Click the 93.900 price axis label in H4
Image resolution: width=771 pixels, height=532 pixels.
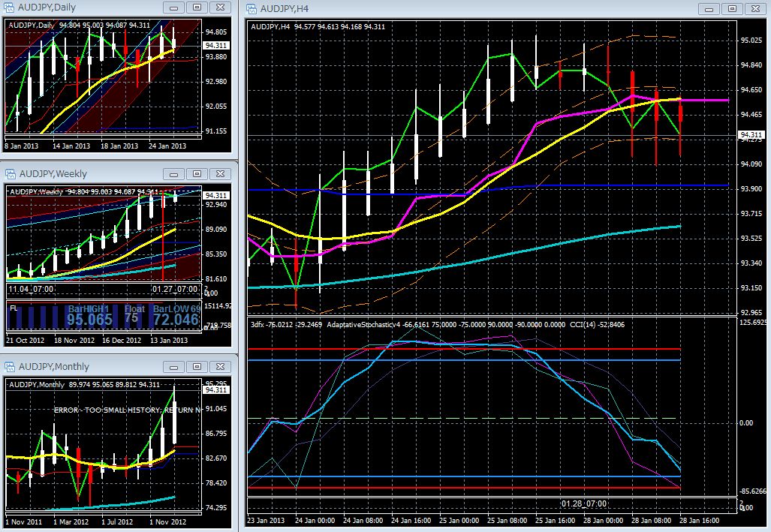click(751, 189)
